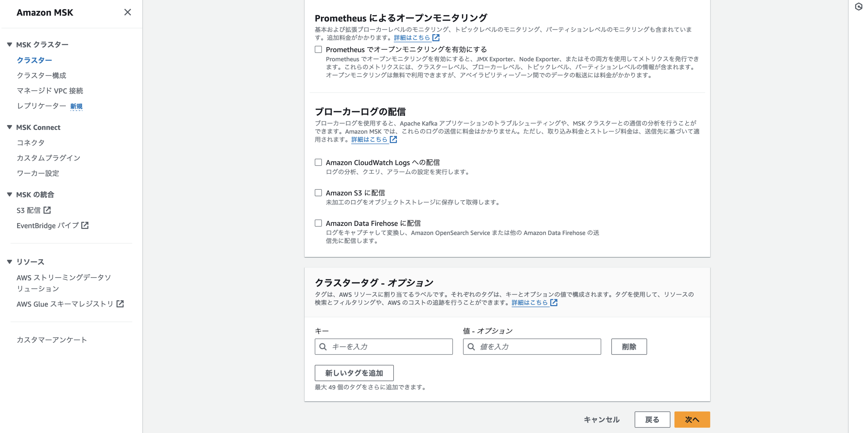Collapse the MSK Connect section
Image resolution: width=868 pixels, height=433 pixels.
tap(9, 127)
